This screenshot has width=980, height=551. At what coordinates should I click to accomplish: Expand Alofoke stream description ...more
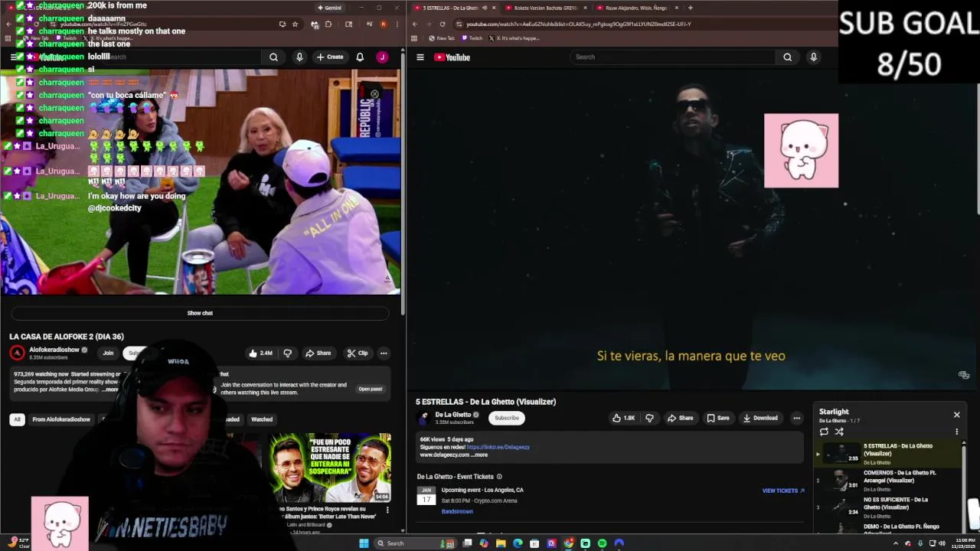(112, 390)
